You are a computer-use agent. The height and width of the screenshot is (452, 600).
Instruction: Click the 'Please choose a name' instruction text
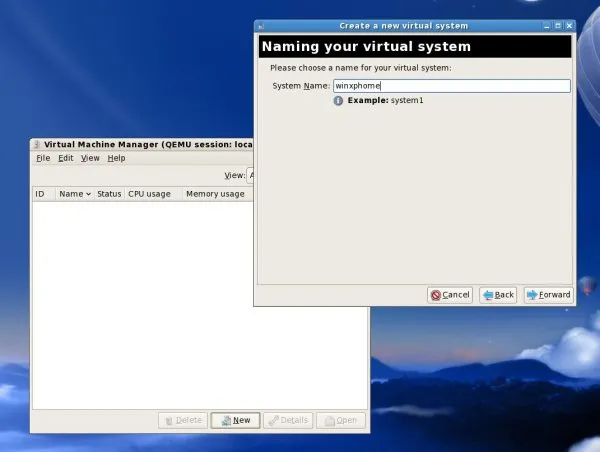360,68
